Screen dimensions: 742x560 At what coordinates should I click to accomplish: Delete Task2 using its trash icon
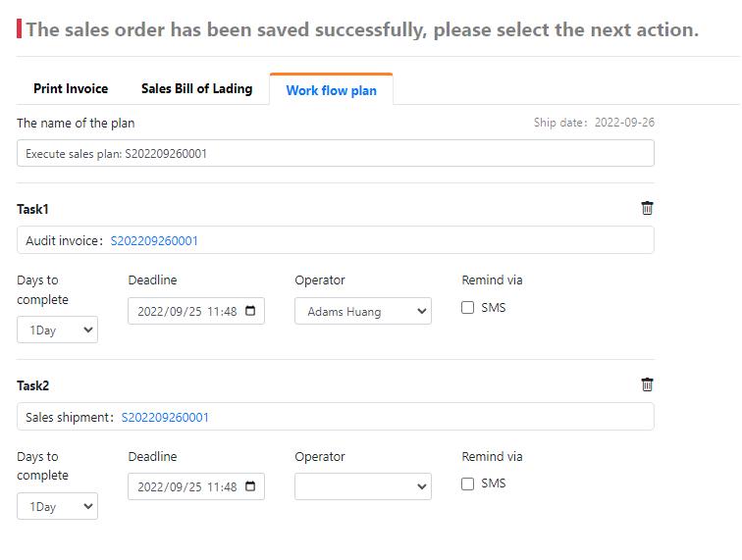click(647, 384)
